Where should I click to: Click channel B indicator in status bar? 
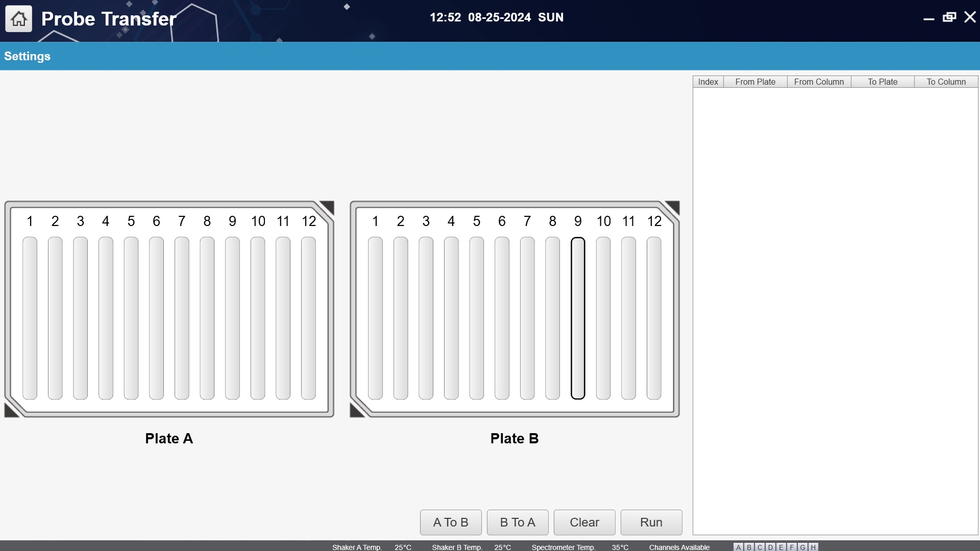749,547
